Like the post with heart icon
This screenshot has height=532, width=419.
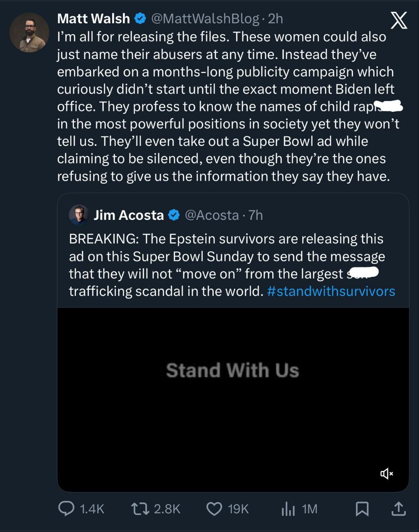(214, 508)
